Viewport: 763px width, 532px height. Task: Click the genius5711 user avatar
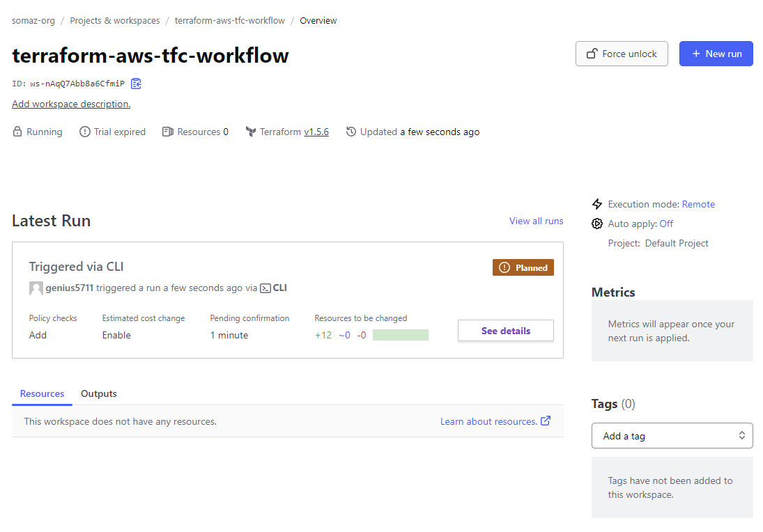click(36, 288)
